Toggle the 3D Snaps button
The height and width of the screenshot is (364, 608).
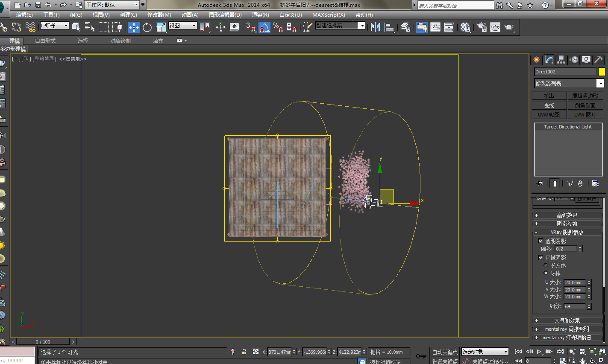point(251,27)
